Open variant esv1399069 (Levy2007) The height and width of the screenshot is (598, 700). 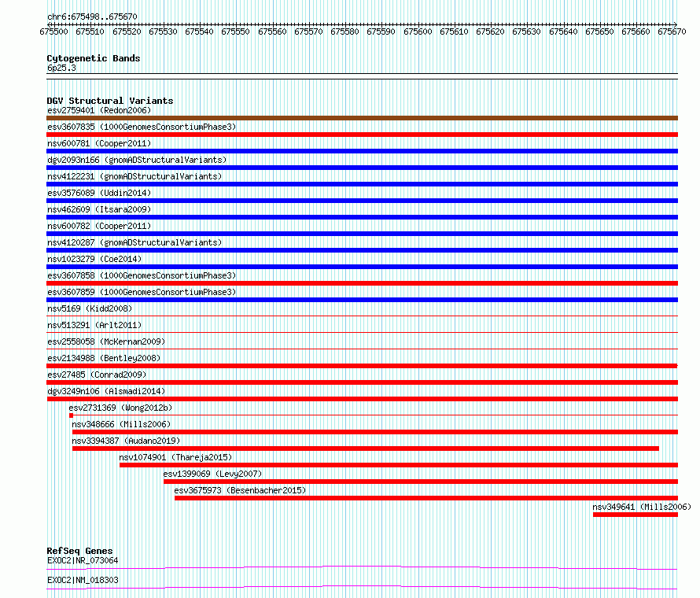(x=212, y=474)
